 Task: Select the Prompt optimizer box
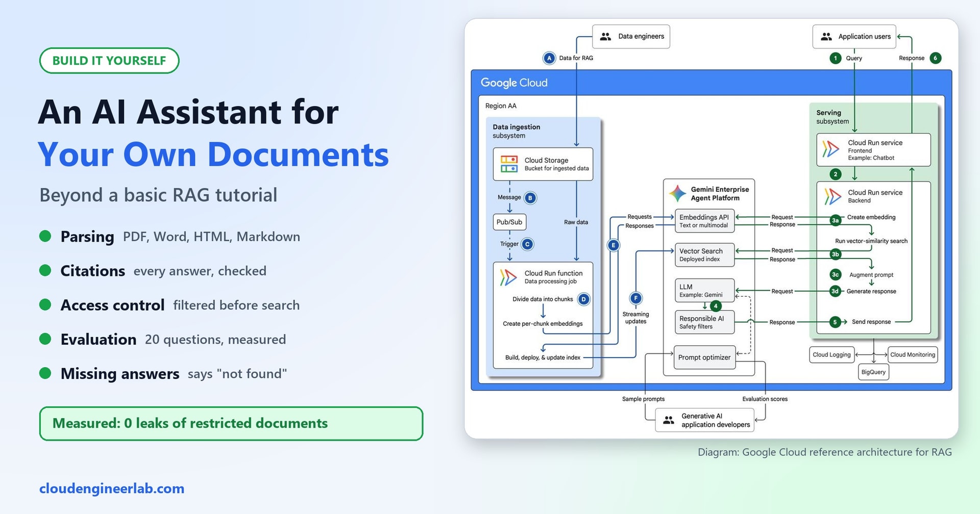click(704, 357)
